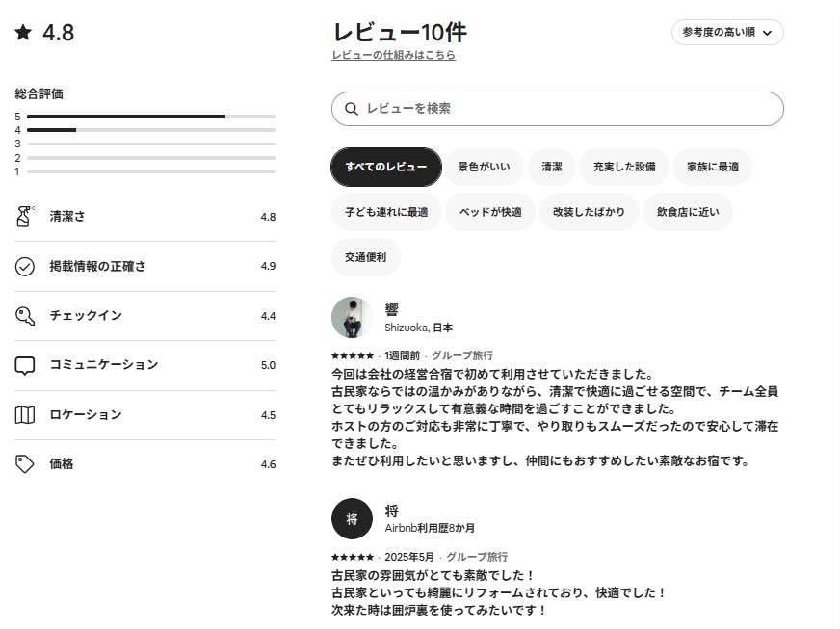Choose the ベッドが快適 filter chip
Screen dimensions: 840x629
(x=490, y=212)
